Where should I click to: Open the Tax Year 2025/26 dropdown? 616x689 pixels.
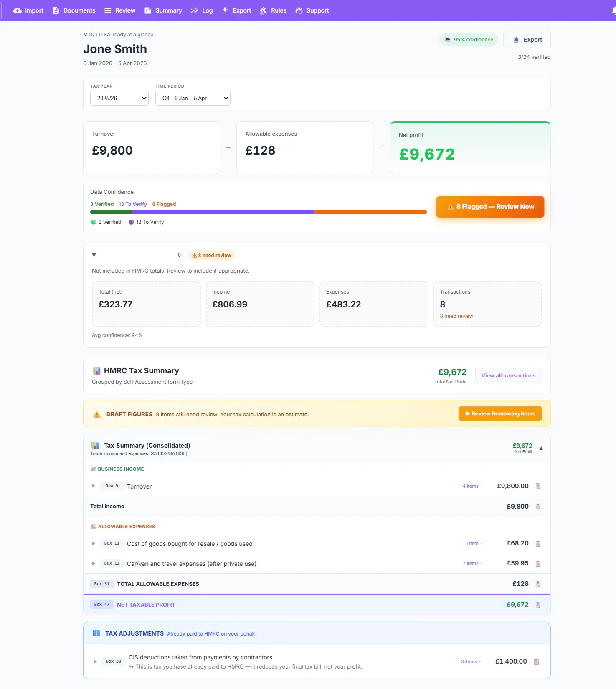tap(119, 98)
